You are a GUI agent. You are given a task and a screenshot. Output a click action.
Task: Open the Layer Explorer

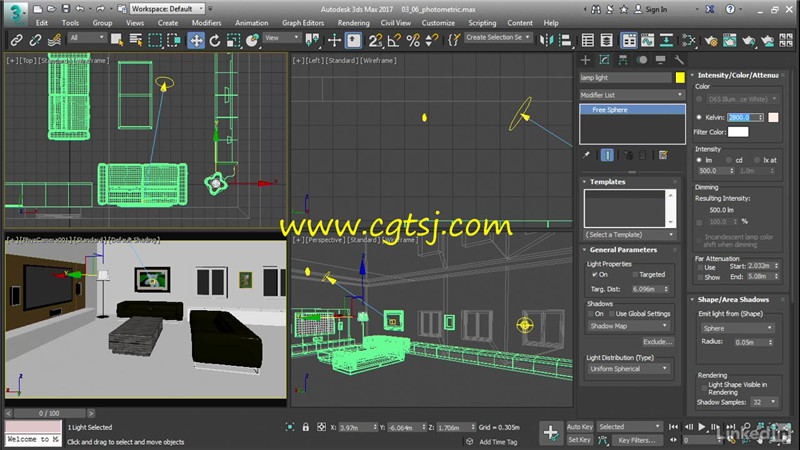point(607,40)
